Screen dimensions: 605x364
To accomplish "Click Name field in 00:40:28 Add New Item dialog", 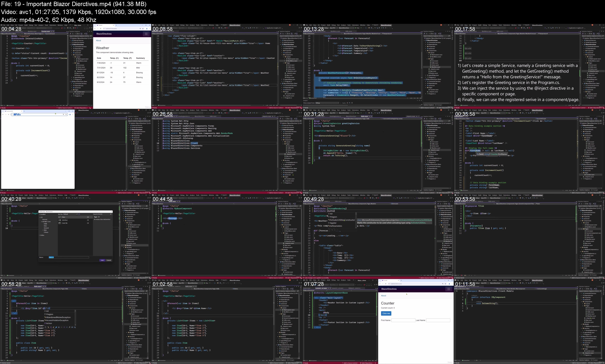I will (69, 257).
